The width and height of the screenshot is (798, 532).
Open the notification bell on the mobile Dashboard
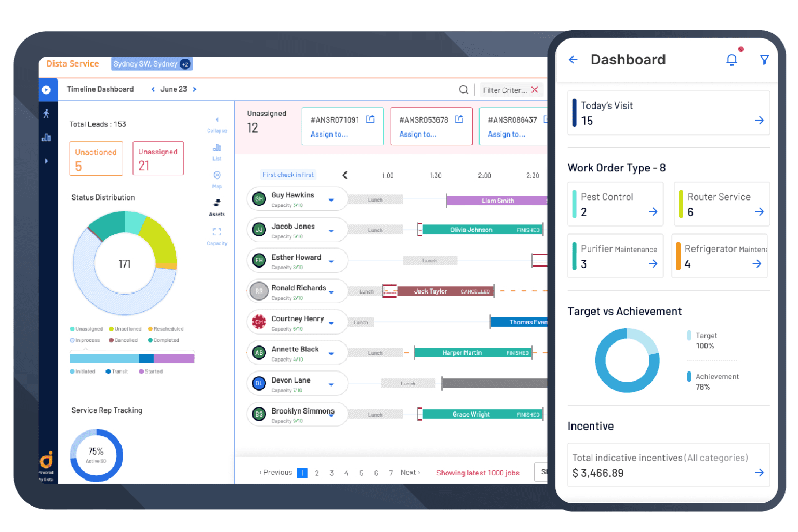click(732, 60)
